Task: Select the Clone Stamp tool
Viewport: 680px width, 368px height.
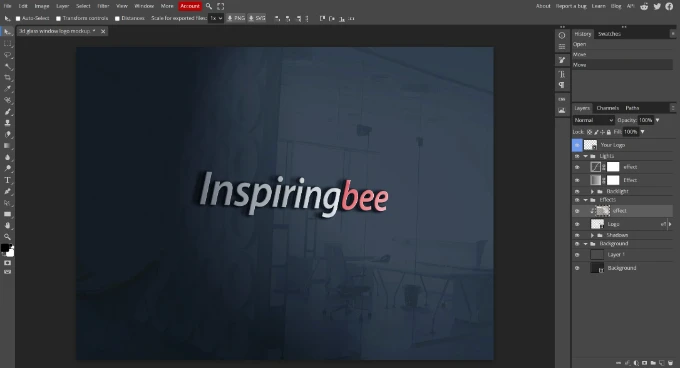Action: [x=7, y=123]
